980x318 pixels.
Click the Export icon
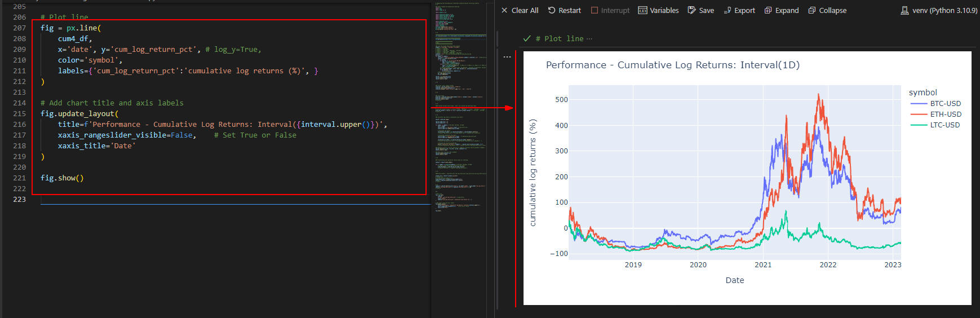(x=728, y=10)
